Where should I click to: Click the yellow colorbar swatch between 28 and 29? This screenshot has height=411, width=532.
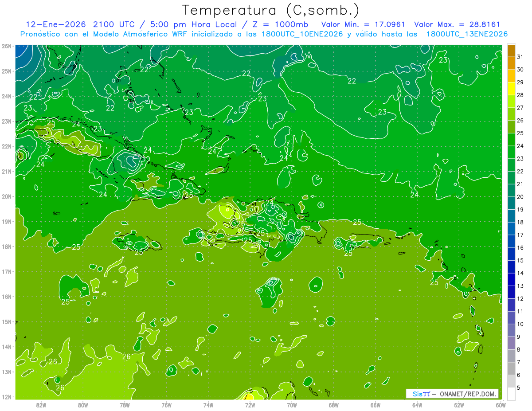(x=512, y=89)
